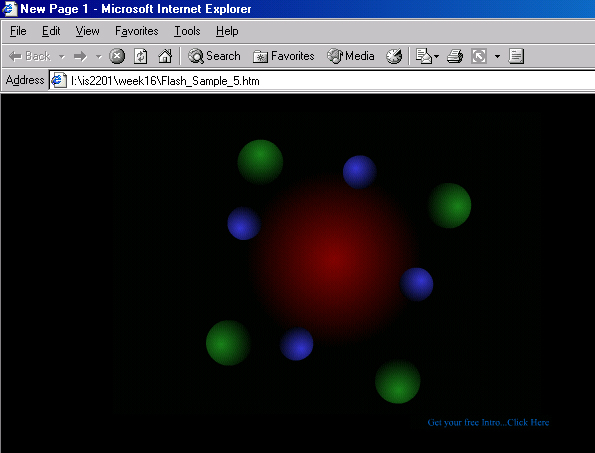Refresh the page using the Refresh icon

click(x=141, y=56)
